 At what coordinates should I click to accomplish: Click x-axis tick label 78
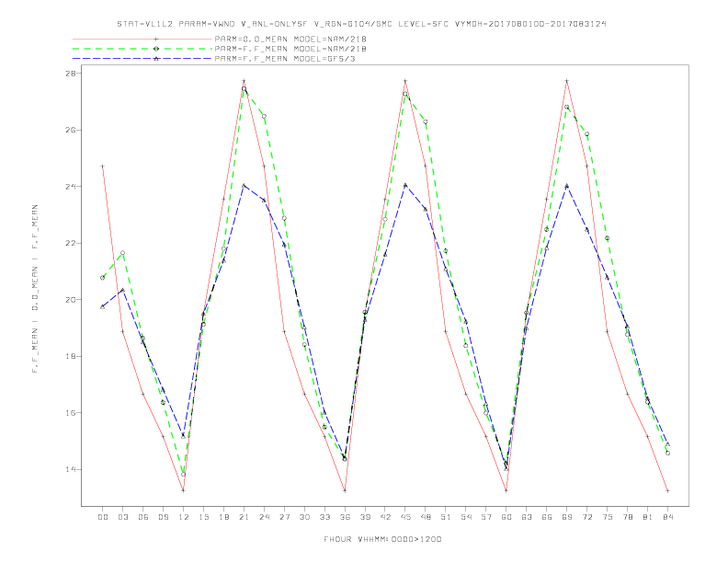[627, 517]
